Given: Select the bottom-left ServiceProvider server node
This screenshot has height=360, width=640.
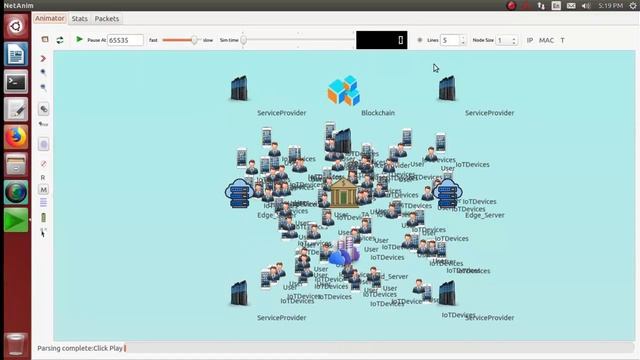Looking at the screenshot, I should pos(239,293).
